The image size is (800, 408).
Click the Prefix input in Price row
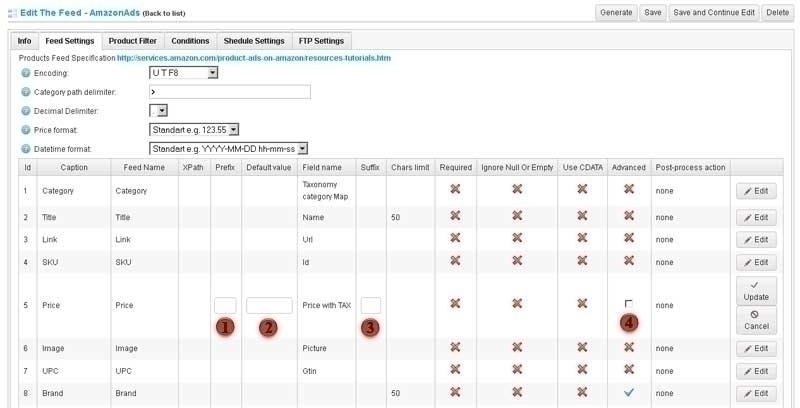(x=225, y=305)
